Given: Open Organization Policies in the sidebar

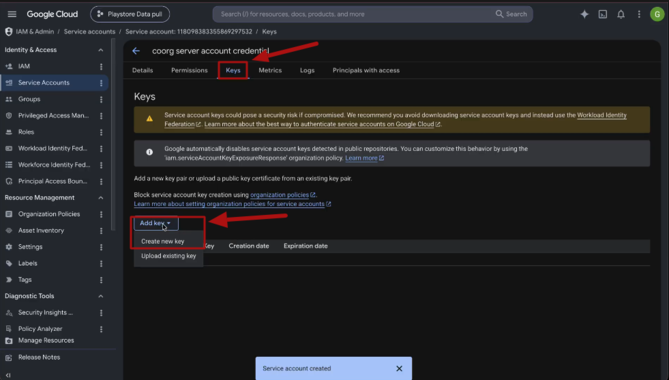Looking at the screenshot, I should tap(48, 214).
